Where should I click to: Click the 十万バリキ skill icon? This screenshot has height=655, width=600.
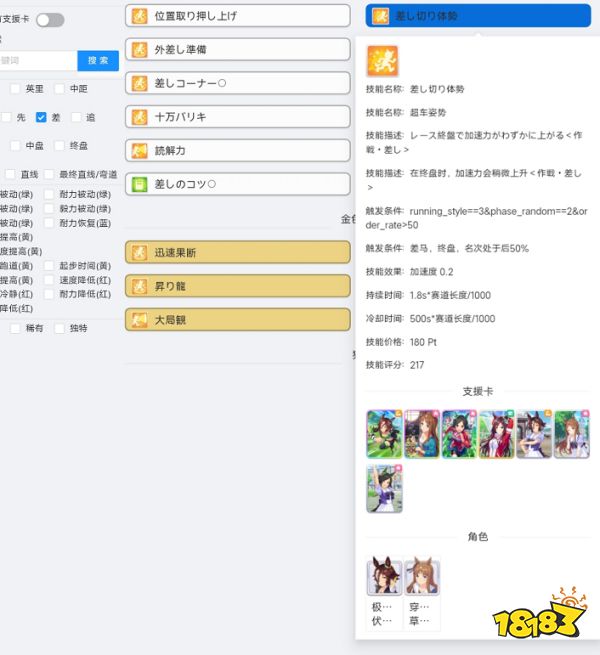pos(140,117)
